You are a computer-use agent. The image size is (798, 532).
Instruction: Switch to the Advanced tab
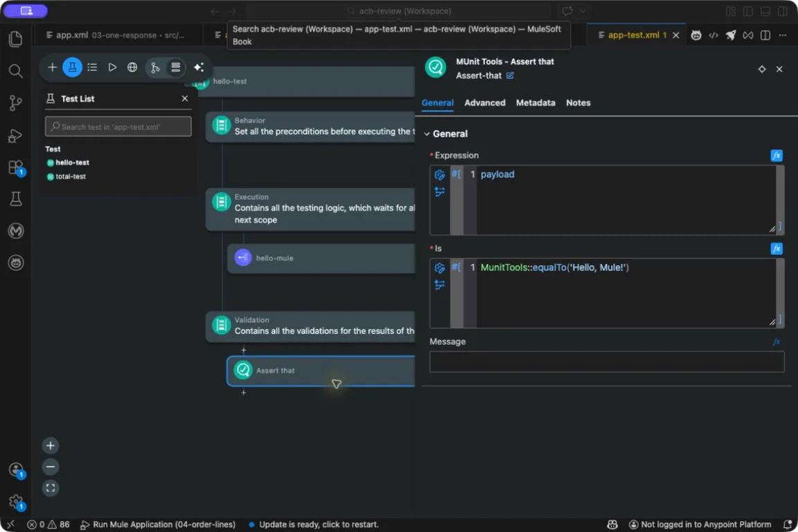[485, 103]
